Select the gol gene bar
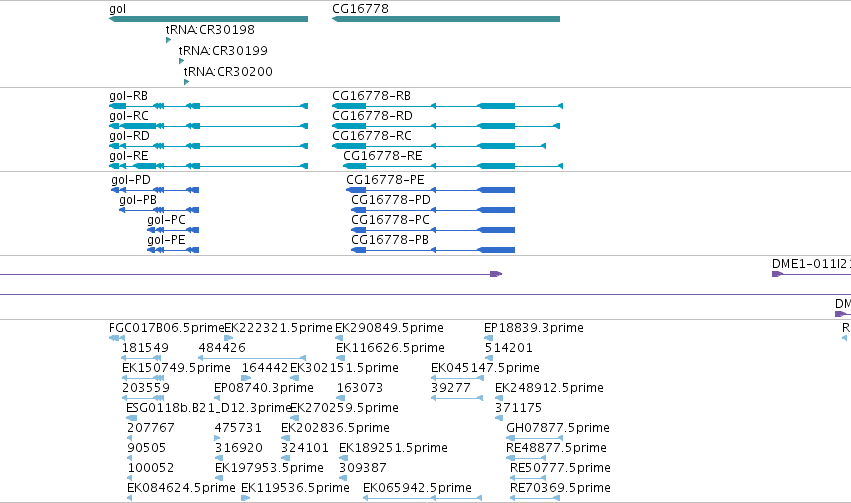Viewport: 851px width, 503px height. pyautogui.click(x=208, y=19)
